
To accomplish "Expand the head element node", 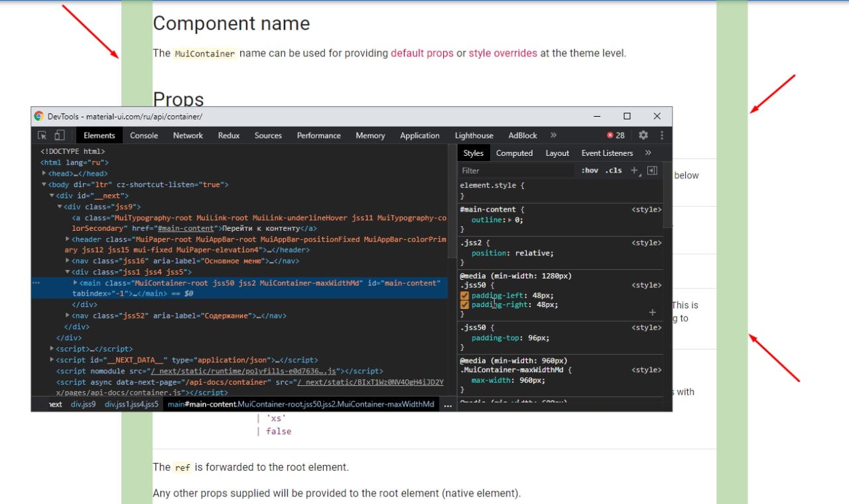I will coord(44,174).
